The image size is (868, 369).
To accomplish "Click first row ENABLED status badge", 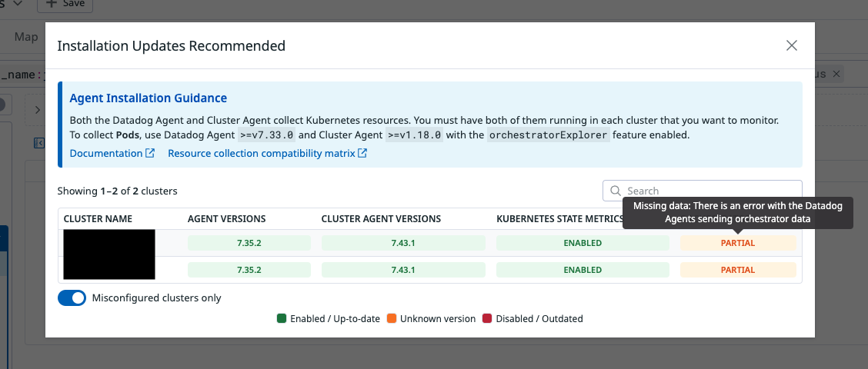I will tap(583, 243).
